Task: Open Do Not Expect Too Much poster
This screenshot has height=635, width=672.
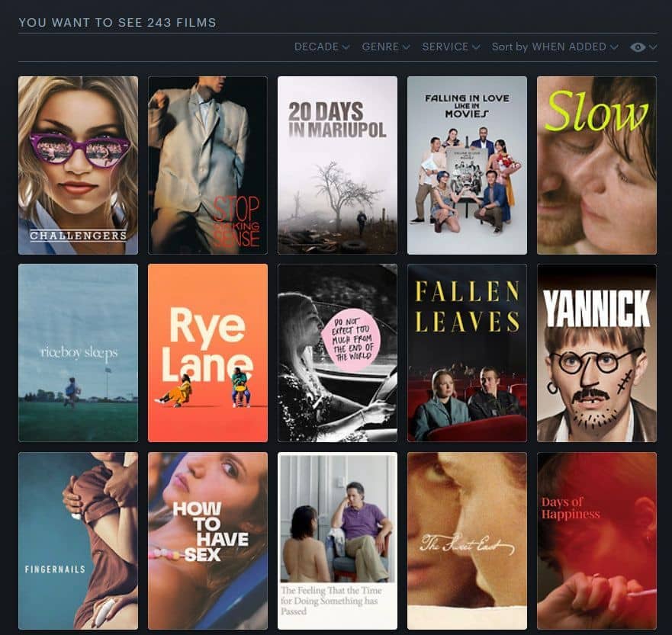Action: coord(337,353)
